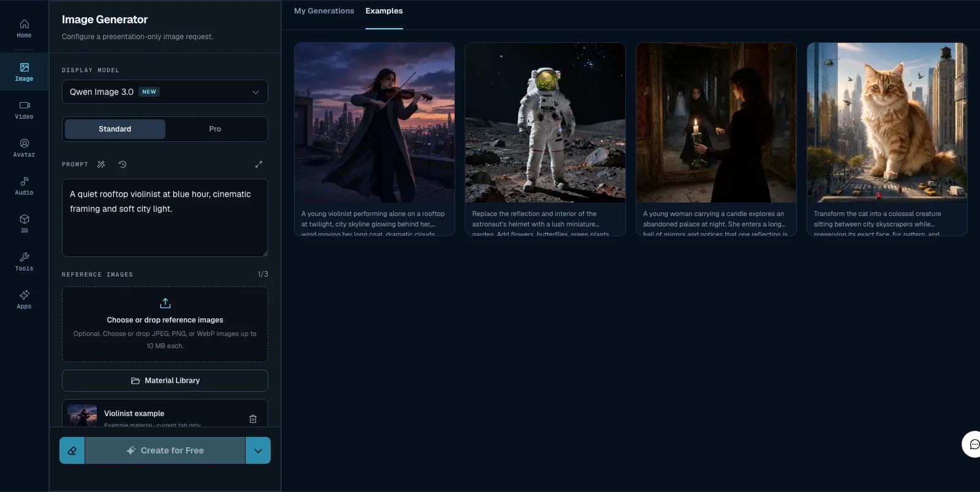
Task: Click Create for Free button
Action: click(x=165, y=450)
